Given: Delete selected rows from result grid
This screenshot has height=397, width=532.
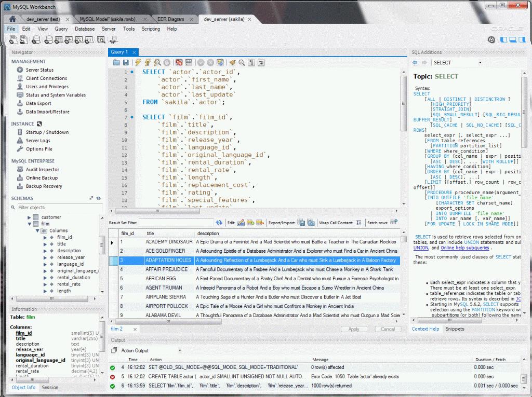Looking at the screenshot, I should [x=260, y=223].
